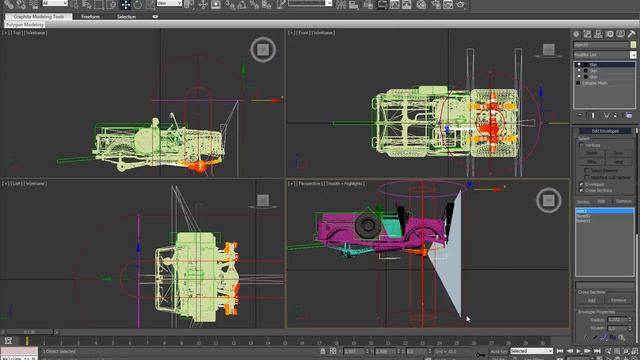Switch to the Motion command panel
This screenshot has width=640, height=360.
[609, 34]
